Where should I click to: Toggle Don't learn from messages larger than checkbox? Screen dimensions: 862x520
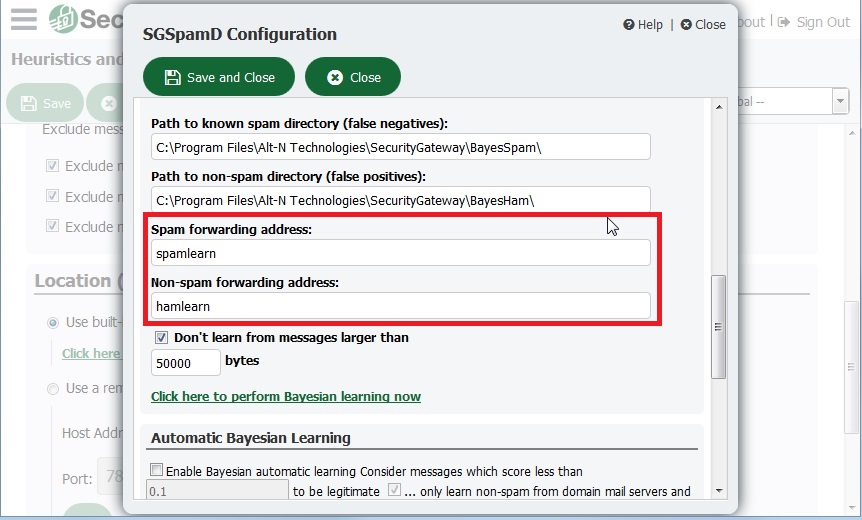(161, 338)
